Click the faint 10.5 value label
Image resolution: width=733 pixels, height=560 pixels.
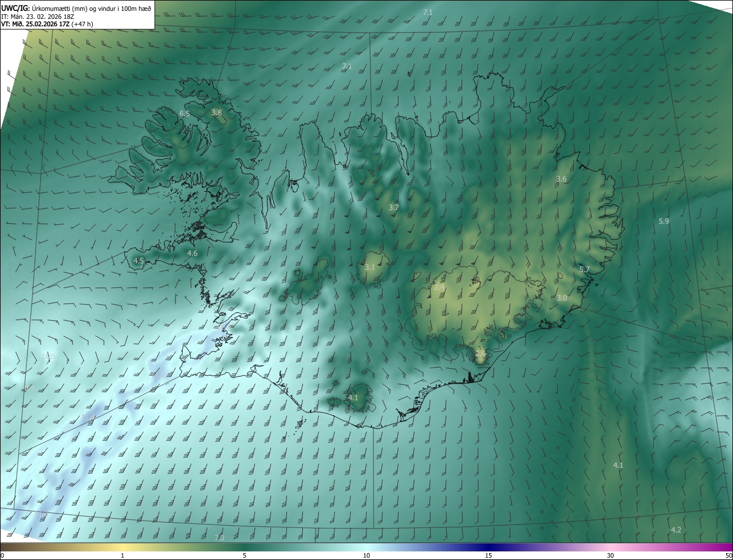pos(49,356)
